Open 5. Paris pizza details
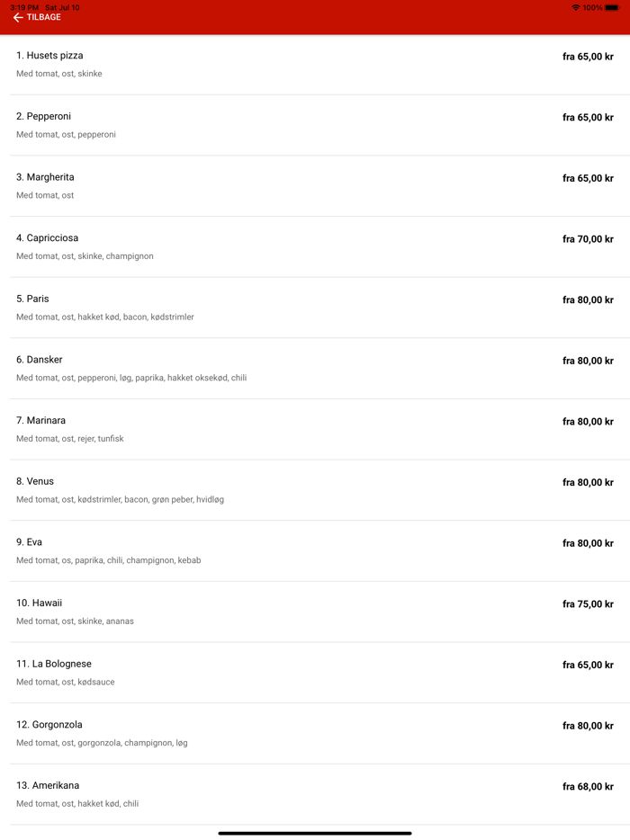Image resolution: width=630 pixels, height=840 pixels. 33,299
